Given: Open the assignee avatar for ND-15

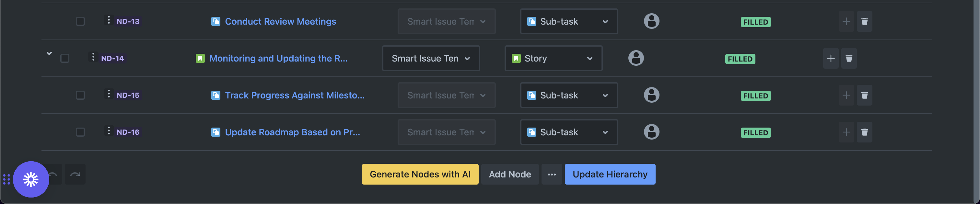Looking at the screenshot, I should pos(651,95).
